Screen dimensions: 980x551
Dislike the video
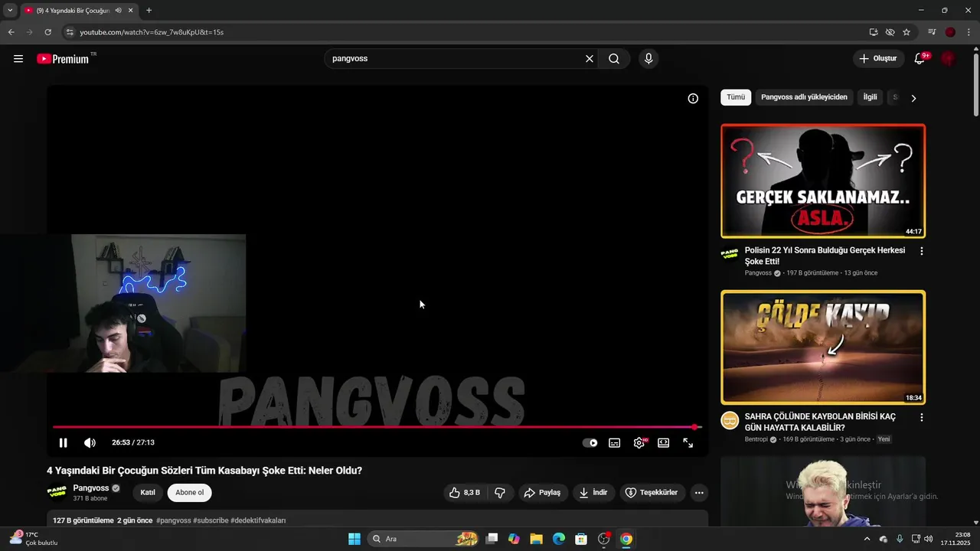[x=500, y=493]
